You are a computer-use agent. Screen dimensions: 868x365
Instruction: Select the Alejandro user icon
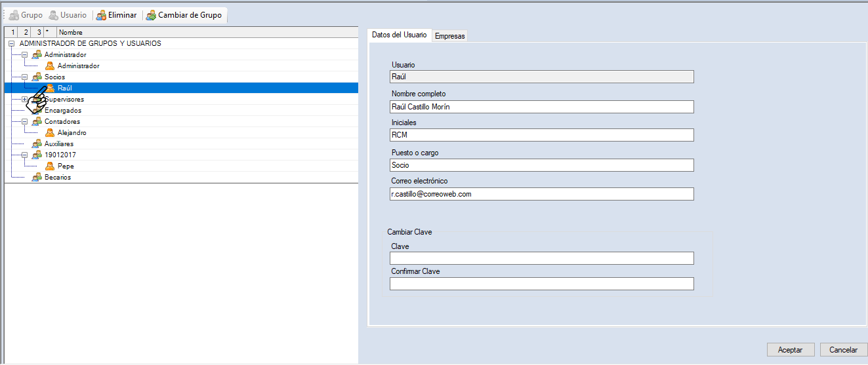pyautogui.click(x=50, y=132)
